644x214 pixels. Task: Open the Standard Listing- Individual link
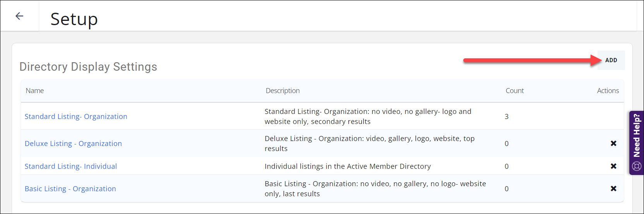(71, 166)
